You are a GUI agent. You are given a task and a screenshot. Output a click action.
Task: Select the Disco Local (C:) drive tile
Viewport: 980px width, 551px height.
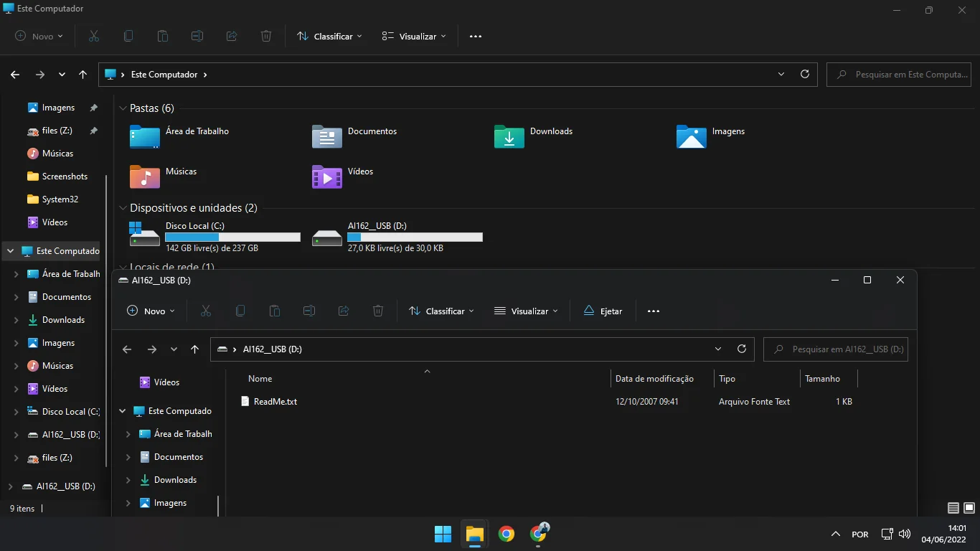coord(215,237)
